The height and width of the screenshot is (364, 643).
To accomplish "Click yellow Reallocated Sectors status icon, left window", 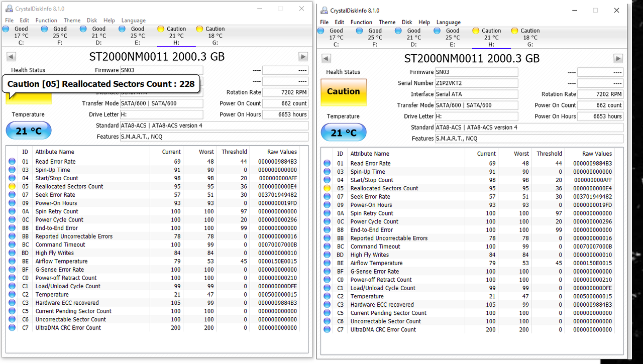I will click(12, 186).
